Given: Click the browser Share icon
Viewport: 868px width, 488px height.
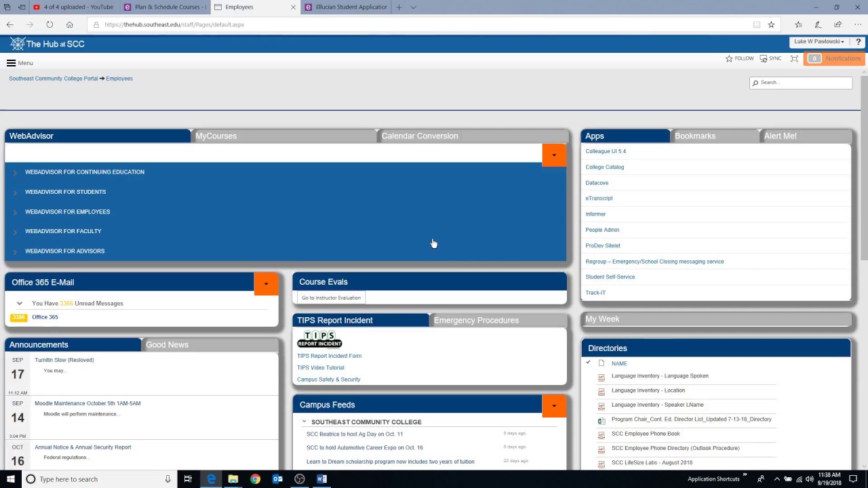Looking at the screenshot, I should tap(838, 24).
